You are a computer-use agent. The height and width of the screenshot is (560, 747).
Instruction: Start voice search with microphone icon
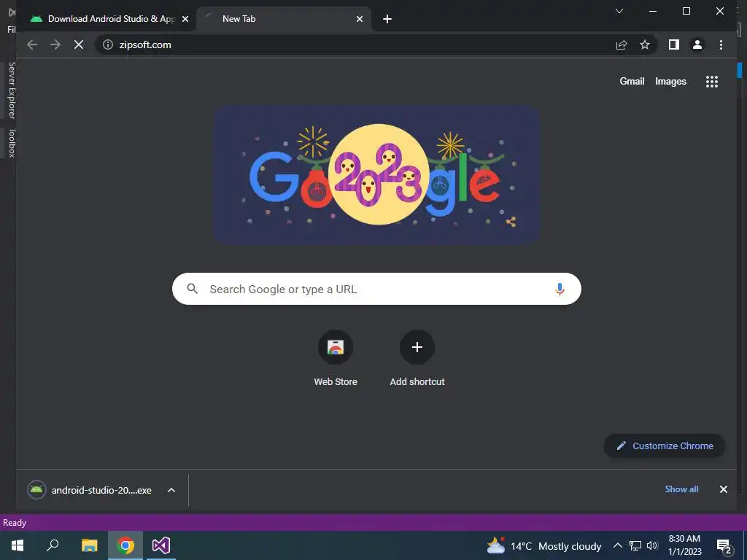click(560, 289)
